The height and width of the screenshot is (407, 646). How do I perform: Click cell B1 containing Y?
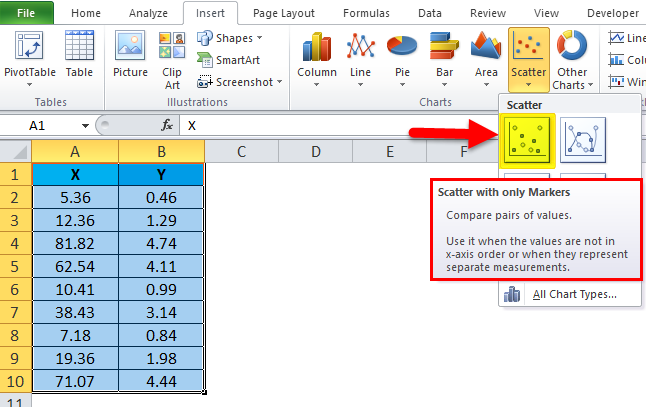click(x=162, y=174)
